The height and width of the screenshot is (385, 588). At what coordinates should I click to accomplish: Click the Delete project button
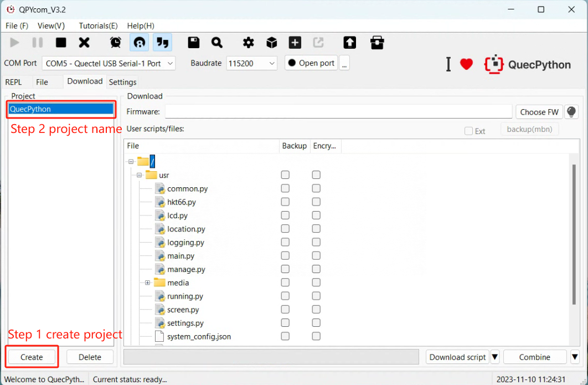click(x=90, y=357)
